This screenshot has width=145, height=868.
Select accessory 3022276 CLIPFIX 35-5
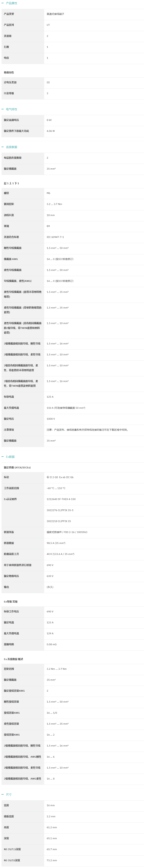coord(60,510)
